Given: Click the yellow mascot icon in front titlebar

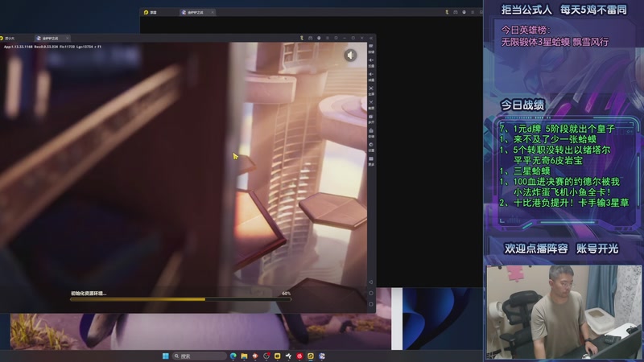Looking at the screenshot, I should (301, 38).
